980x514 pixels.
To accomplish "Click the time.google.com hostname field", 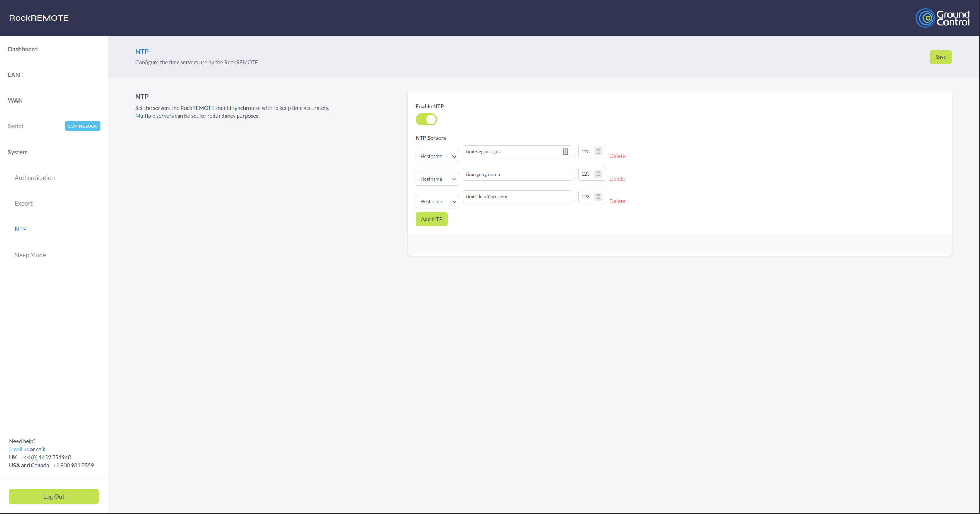I will click(517, 174).
